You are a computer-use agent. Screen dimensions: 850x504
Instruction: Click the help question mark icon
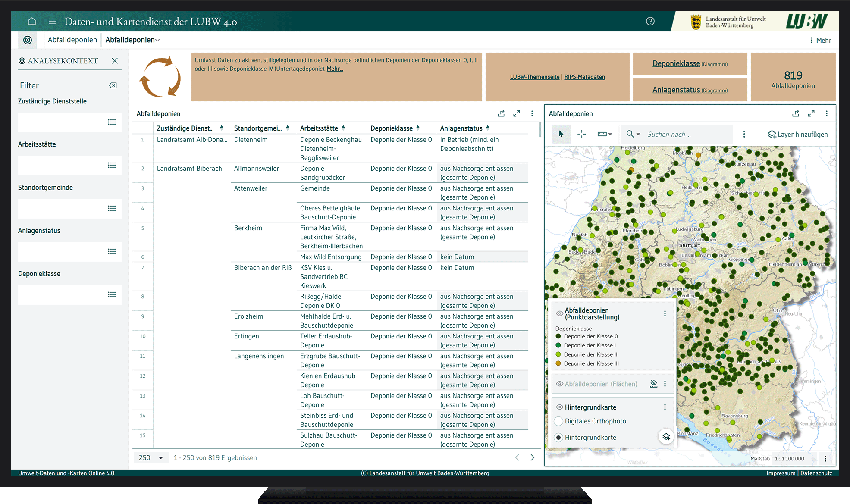point(650,21)
